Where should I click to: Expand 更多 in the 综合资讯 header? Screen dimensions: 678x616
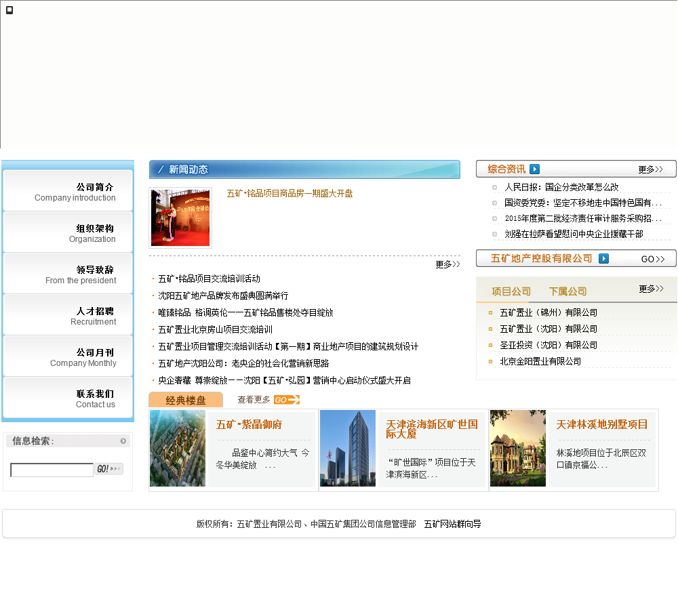[650, 169]
